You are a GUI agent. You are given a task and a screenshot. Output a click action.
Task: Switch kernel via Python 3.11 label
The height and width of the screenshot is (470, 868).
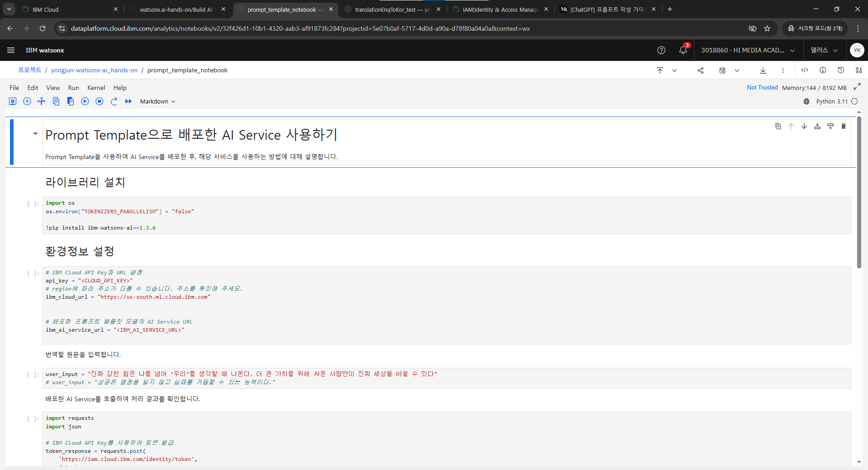coord(832,101)
